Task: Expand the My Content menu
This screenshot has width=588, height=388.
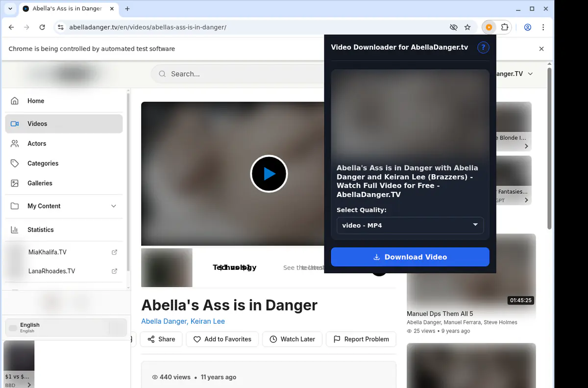Action: tap(64, 206)
